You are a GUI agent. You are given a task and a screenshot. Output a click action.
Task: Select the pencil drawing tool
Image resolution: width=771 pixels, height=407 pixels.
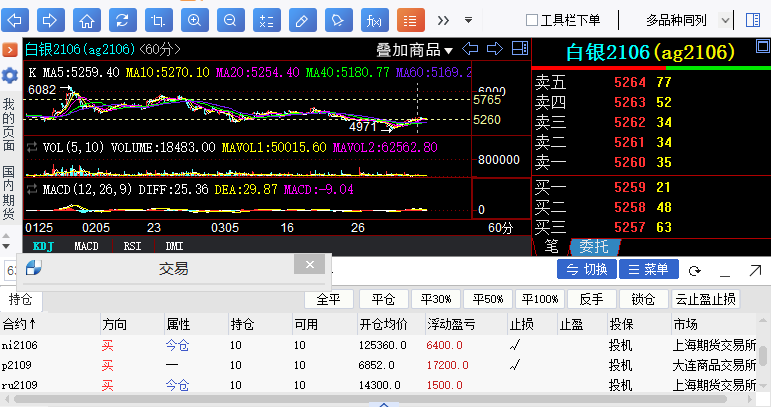pyautogui.click(x=302, y=20)
